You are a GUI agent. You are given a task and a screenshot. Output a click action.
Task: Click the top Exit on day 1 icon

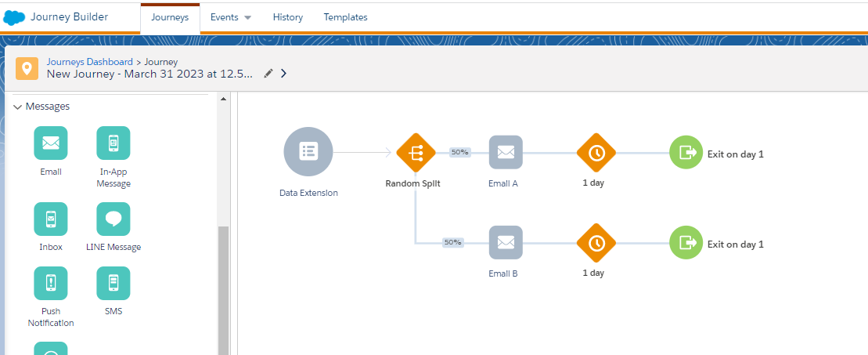[686, 152]
